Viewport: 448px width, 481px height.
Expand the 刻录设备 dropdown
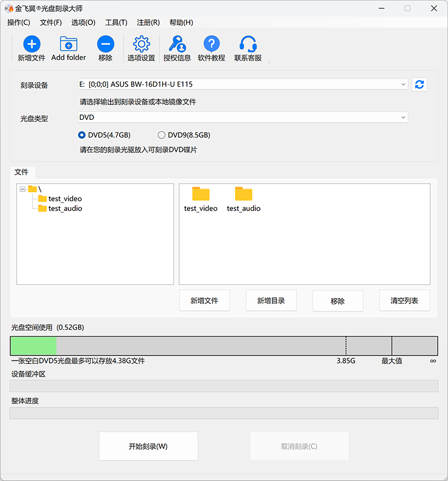404,84
